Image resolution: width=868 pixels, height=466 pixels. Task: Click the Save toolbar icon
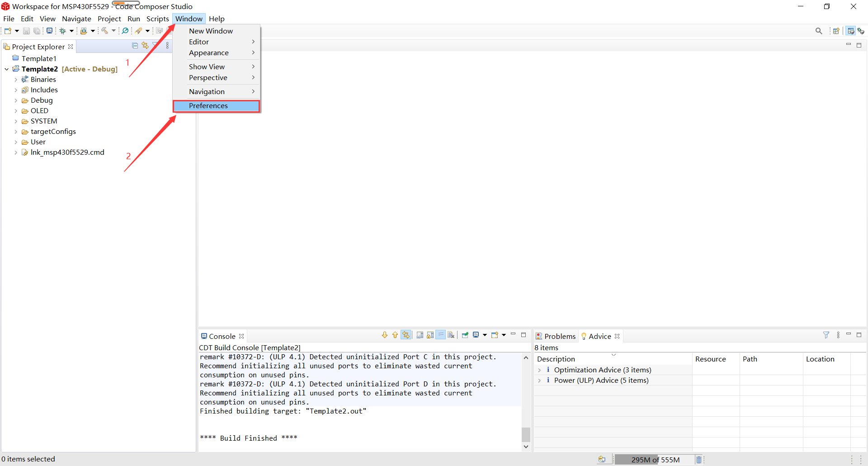tap(26, 31)
